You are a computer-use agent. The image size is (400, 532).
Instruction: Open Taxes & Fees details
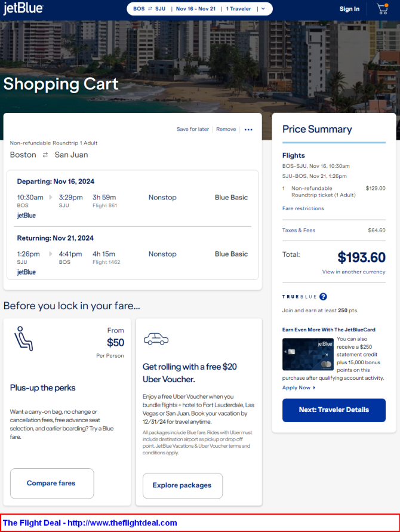coord(299,230)
